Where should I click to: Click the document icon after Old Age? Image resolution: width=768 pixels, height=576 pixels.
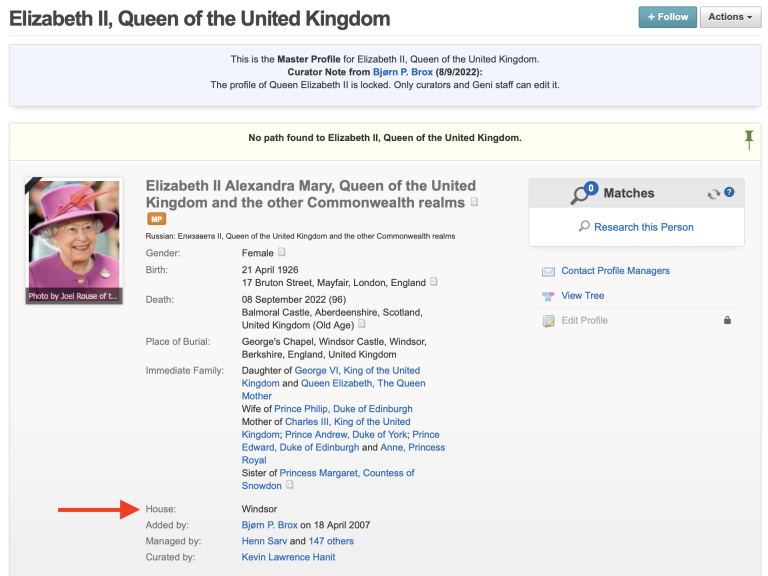coord(362,324)
